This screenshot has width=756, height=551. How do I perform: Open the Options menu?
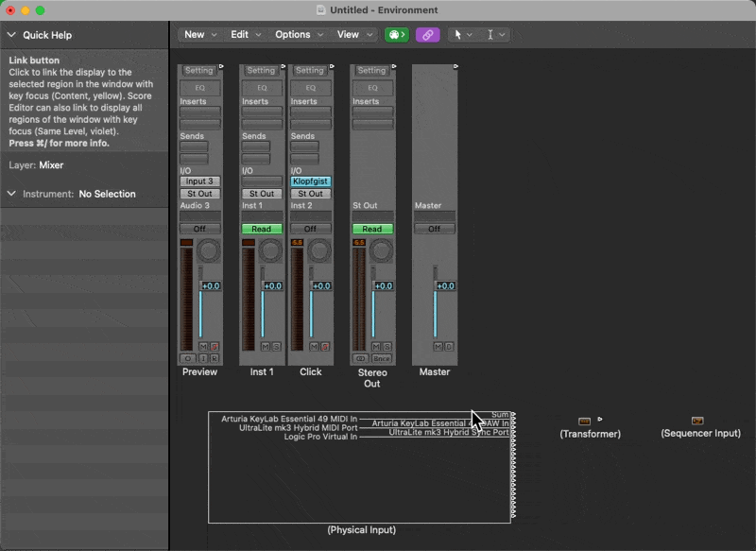[298, 35]
